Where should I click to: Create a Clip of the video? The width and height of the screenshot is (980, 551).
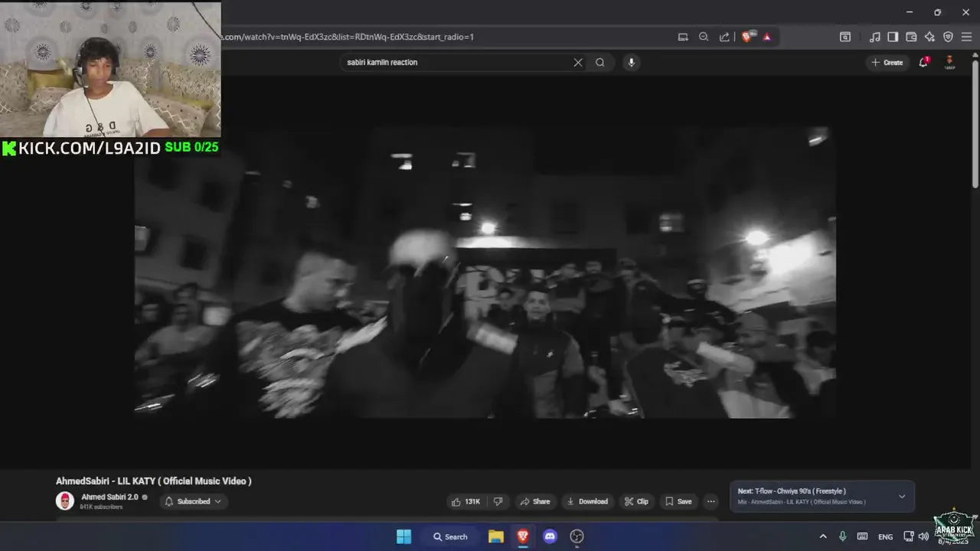pyautogui.click(x=636, y=501)
